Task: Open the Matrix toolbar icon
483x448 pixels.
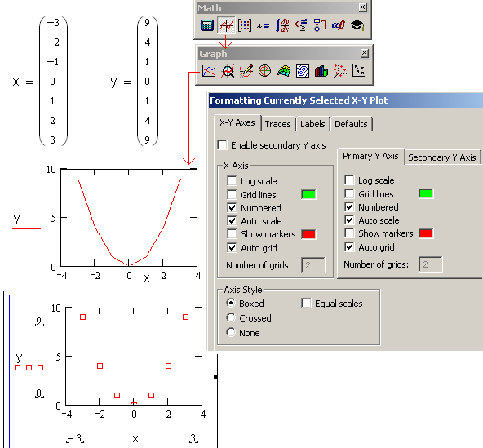Action: click(x=245, y=25)
